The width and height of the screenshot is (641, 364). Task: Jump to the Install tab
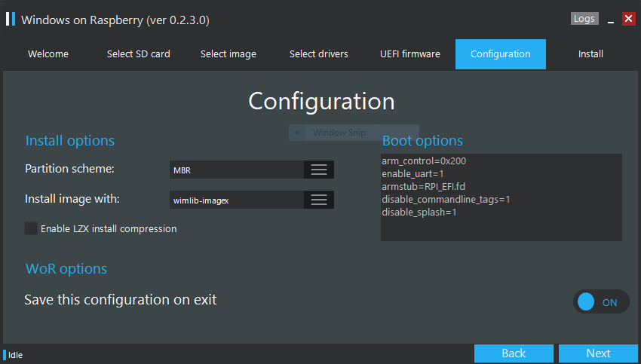590,54
